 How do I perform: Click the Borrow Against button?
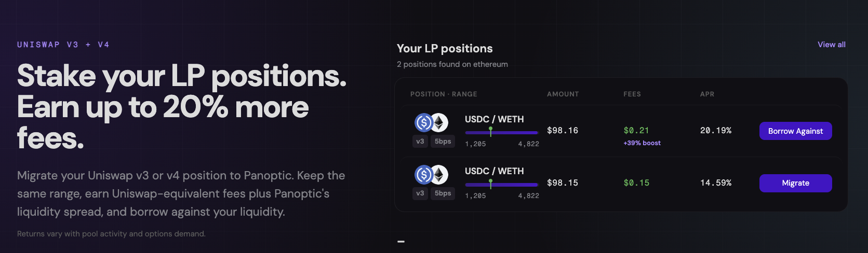click(795, 131)
